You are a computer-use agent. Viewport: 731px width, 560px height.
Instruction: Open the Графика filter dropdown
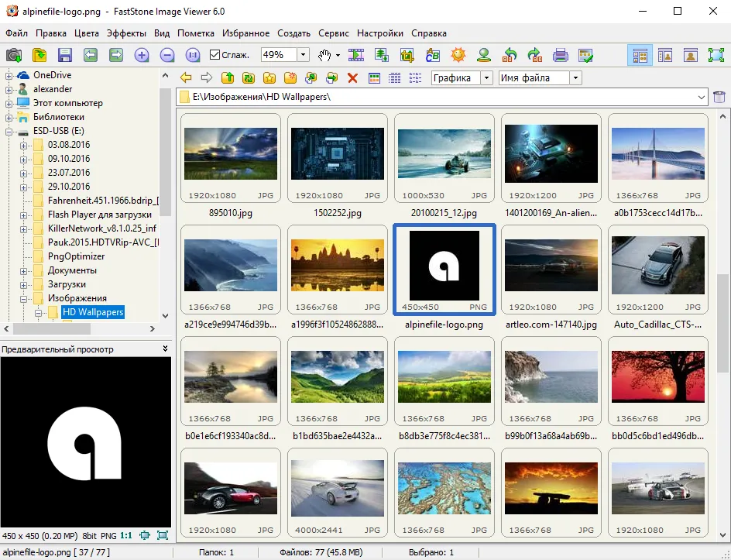486,78
